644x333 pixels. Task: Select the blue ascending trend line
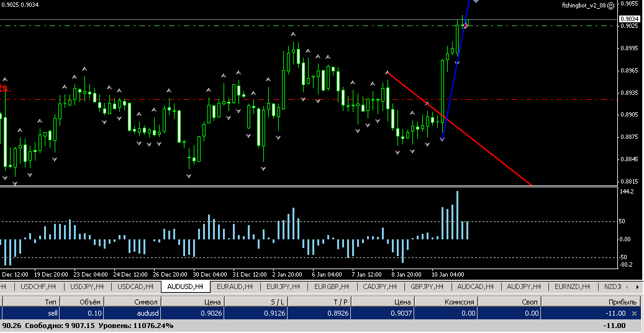point(456,69)
